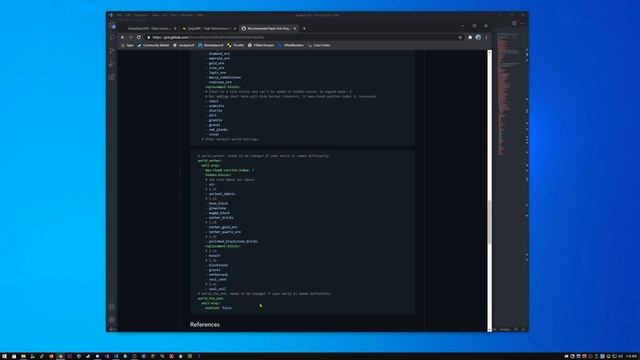Open the Help menu in VS Code

(x=200, y=15)
